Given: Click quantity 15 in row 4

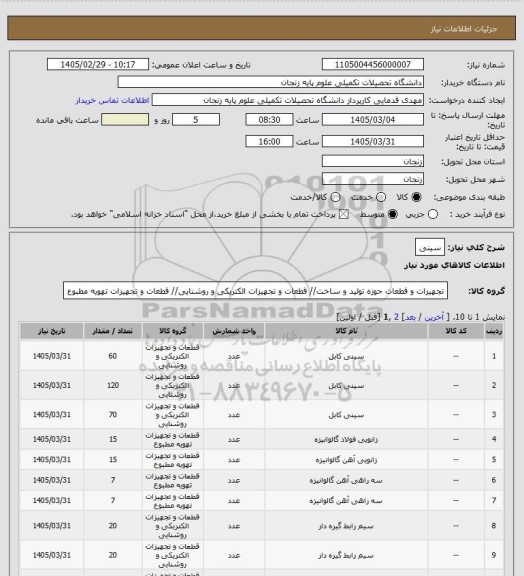Looking at the screenshot, I should (112, 439).
